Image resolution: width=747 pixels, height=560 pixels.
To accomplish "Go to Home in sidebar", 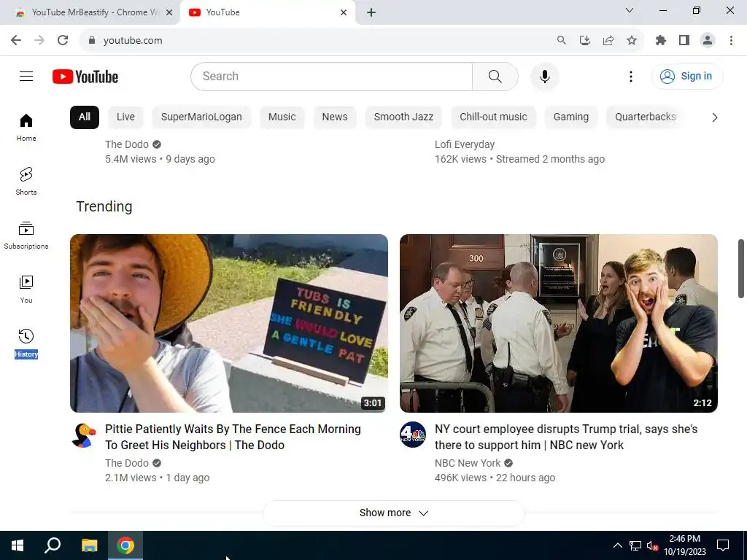I will [26, 128].
